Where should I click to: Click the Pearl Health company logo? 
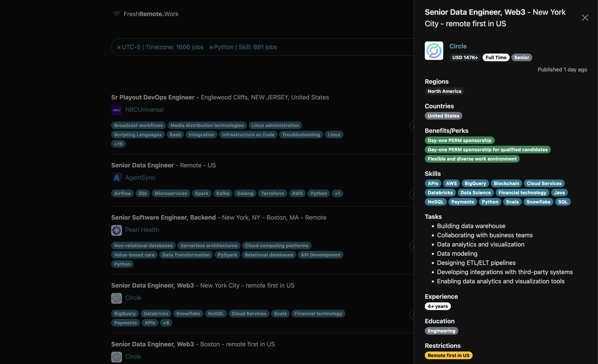(117, 230)
